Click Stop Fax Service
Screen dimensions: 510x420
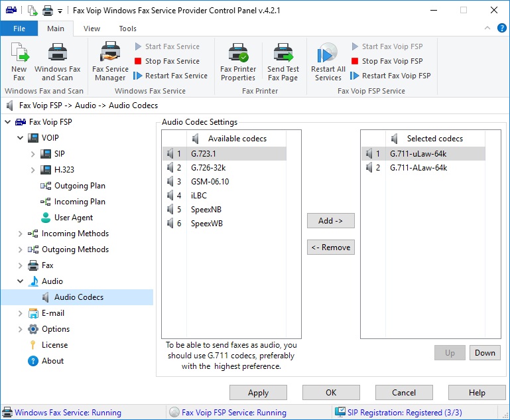click(x=167, y=61)
